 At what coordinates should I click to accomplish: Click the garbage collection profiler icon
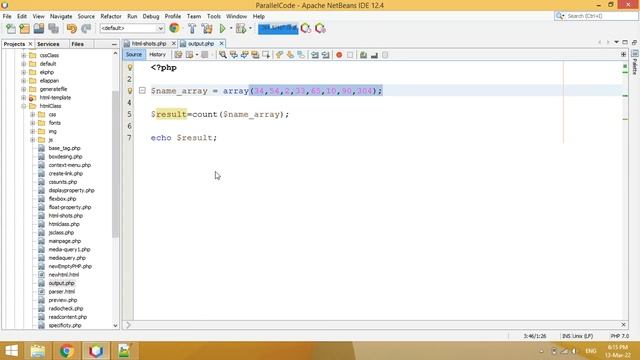point(306,29)
